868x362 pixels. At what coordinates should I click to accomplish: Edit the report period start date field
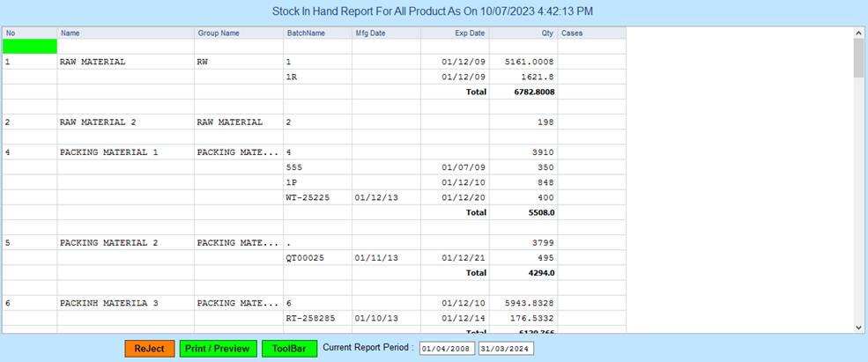click(447, 349)
